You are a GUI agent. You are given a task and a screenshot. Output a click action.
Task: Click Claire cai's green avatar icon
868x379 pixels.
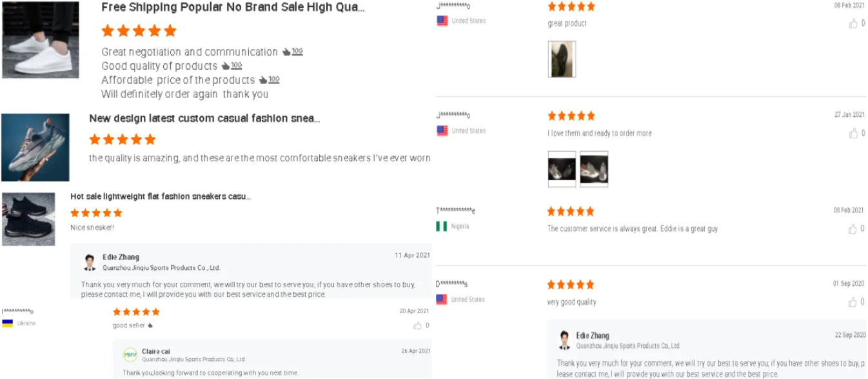[130, 354]
